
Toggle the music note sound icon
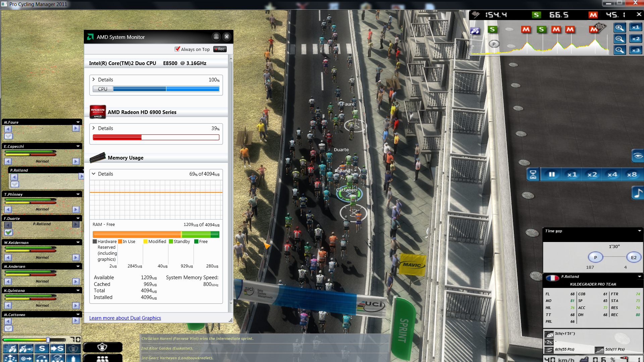(638, 193)
